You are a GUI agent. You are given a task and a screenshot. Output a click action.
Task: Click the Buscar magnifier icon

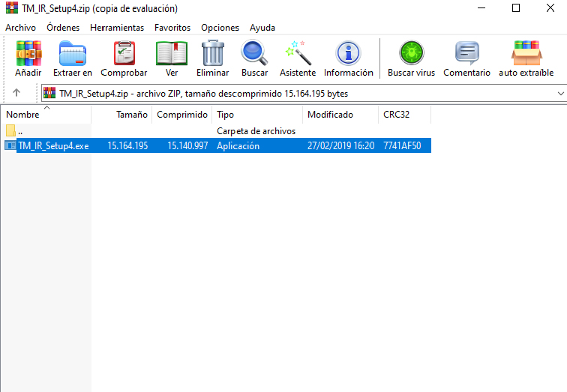click(x=254, y=53)
